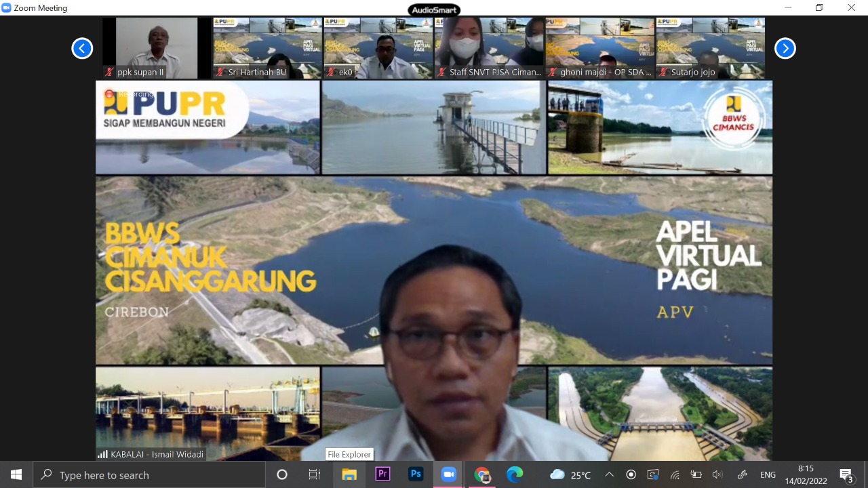The width and height of the screenshot is (868, 488).
Task: Click the KABALAI - Ismail Widadi name label
Action: pos(157,454)
